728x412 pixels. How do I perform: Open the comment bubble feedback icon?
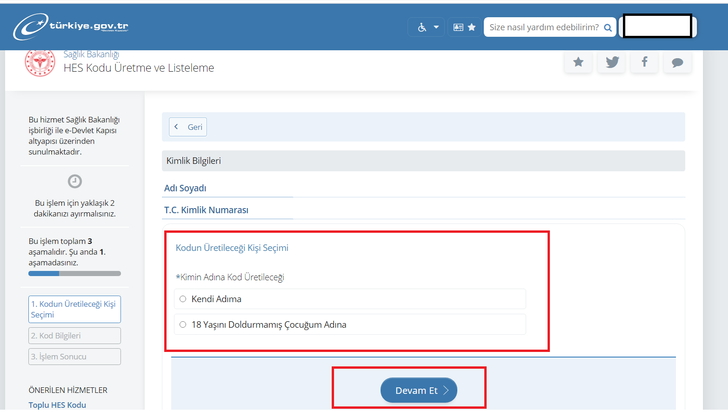[x=677, y=62]
